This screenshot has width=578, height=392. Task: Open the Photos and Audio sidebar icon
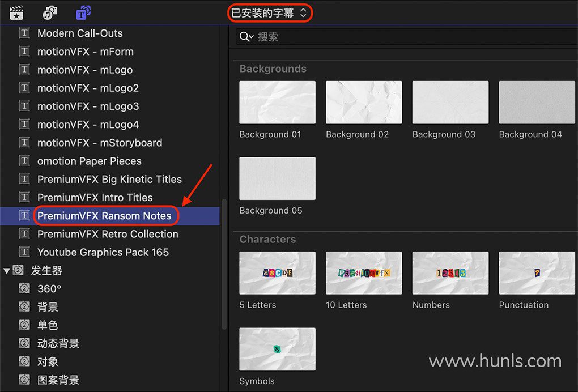50,12
